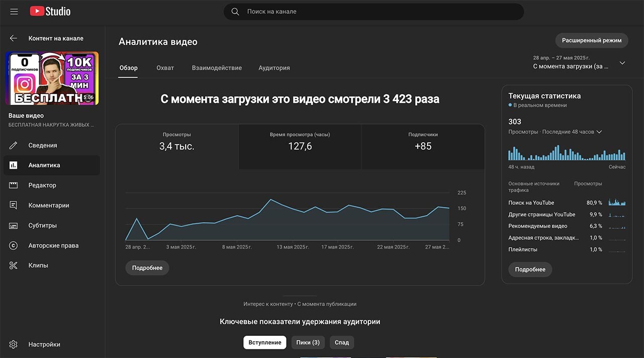Viewport: 644px width, 358px height.
Task: Open Субтитры via the subtitles icon
Action: tap(14, 226)
